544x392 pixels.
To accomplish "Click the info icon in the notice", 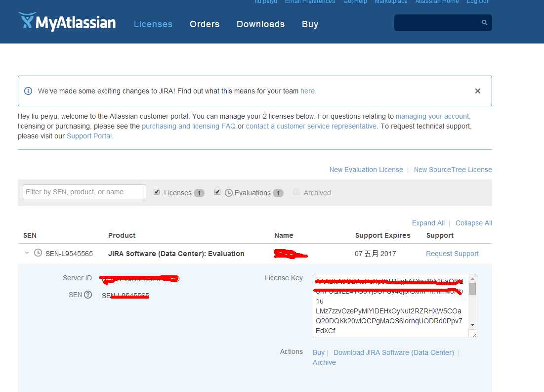I will 28,91.
